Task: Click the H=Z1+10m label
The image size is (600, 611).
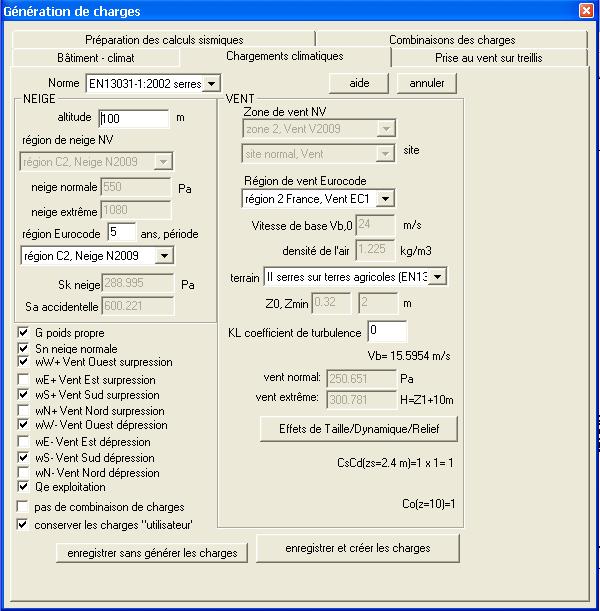Action: [x=427, y=400]
